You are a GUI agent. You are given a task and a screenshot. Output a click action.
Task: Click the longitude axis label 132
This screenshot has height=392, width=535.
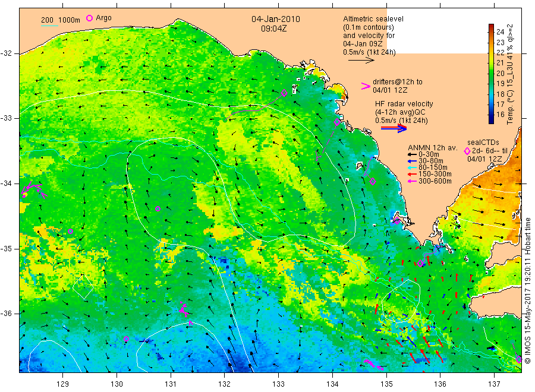[x=225, y=384]
